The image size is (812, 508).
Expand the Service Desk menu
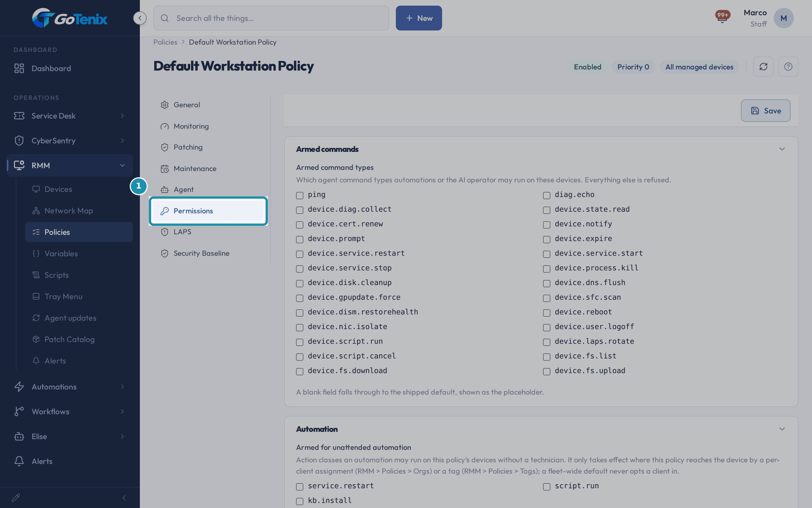click(122, 116)
